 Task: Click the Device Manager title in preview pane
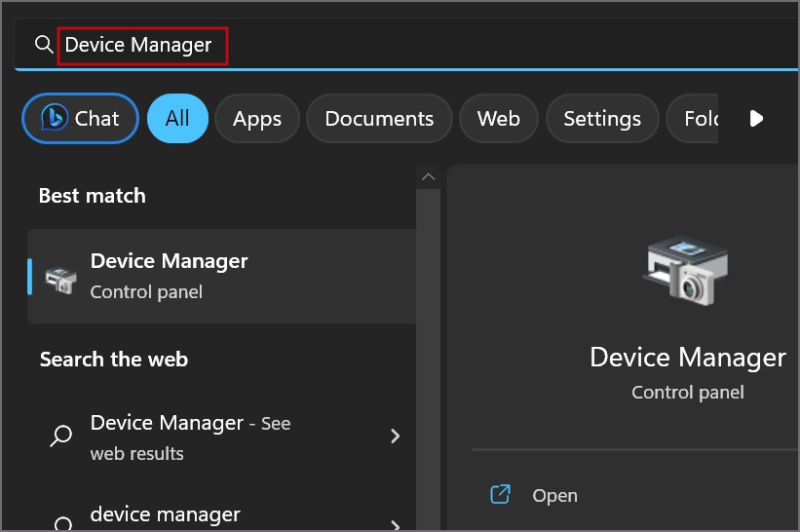(x=687, y=357)
